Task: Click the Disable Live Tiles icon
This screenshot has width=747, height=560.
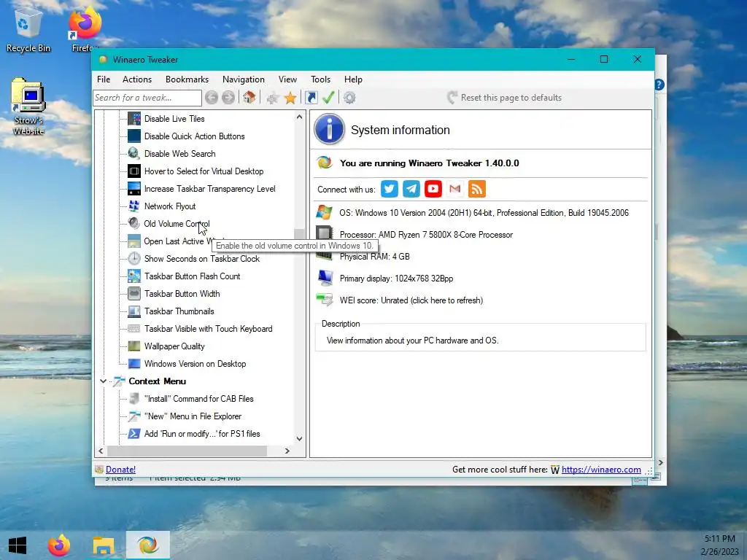Action: pos(134,119)
